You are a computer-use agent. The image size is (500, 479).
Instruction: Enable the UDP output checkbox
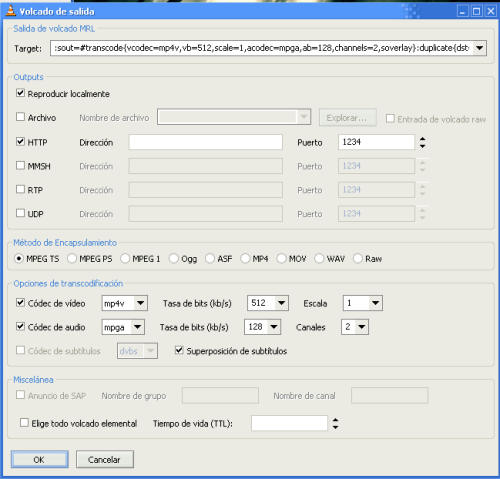pos(20,213)
